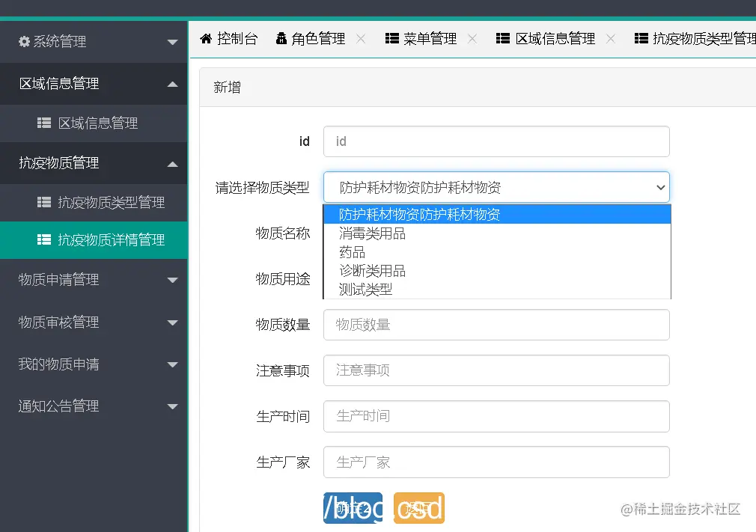Viewport: 756px width, 532px height.
Task: Choose 诊断类用品 from the type list
Action: (497, 271)
